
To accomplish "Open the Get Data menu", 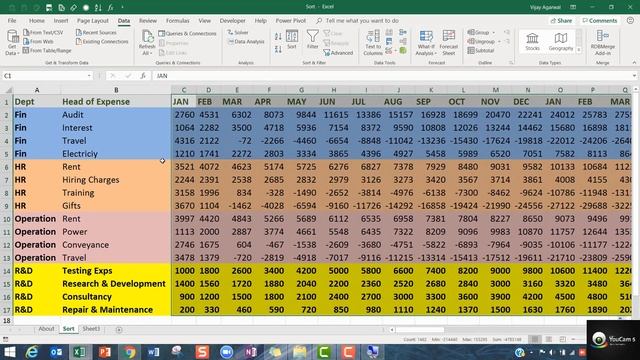I will click(12, 43).
